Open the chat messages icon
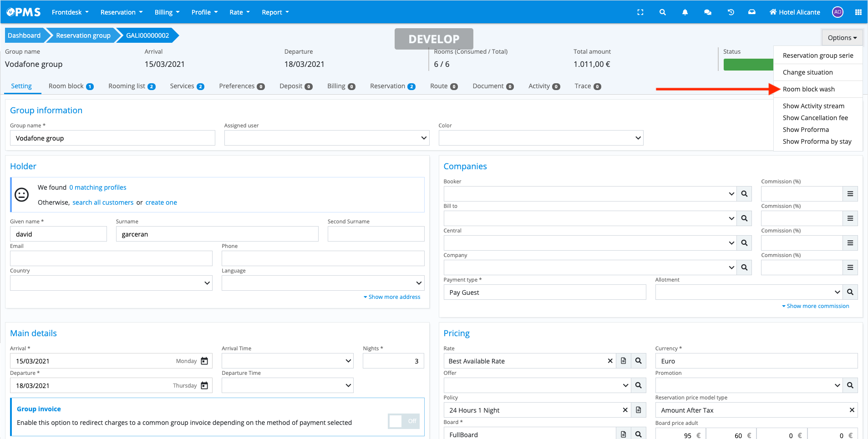 707,12
